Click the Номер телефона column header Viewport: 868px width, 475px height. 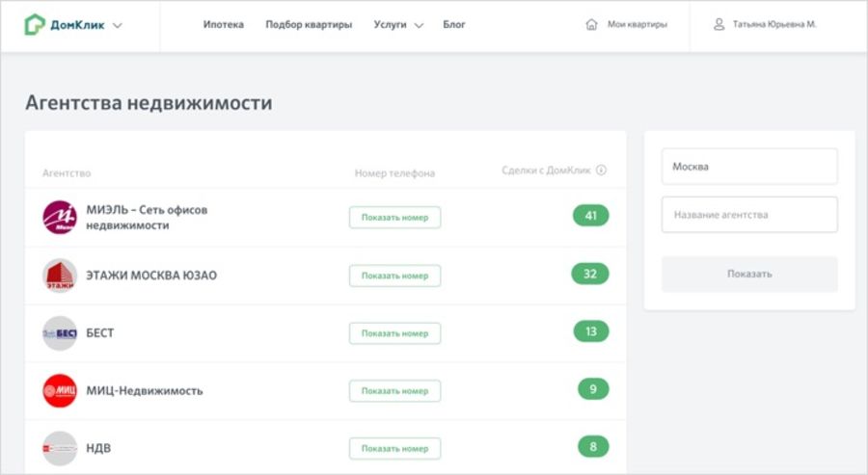point(394,173)
